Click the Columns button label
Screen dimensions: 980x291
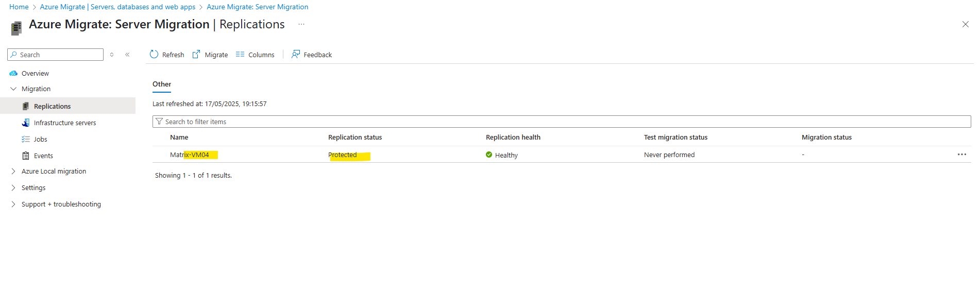(x=261, y=55)
